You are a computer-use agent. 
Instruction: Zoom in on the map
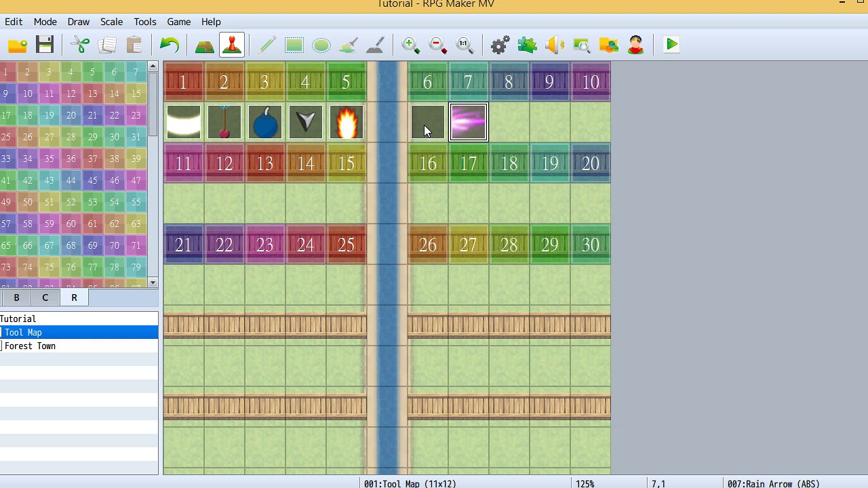(x=410, y=45)
